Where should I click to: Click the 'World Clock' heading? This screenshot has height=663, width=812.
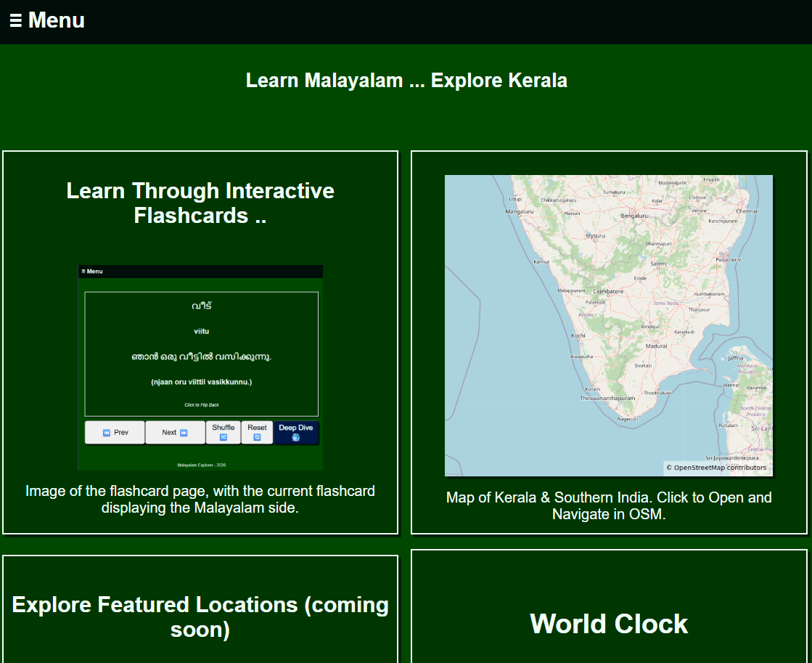pyautogui.click(x=609, y=624)
